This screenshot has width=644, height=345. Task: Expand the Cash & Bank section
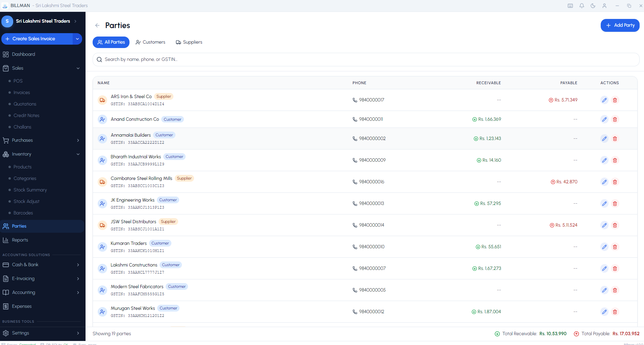[x=78, y=265]
